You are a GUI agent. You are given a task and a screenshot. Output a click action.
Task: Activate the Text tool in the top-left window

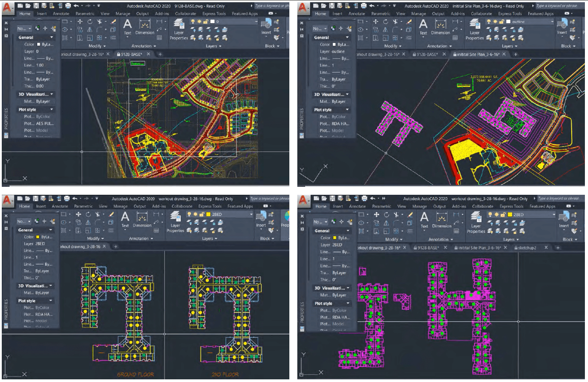[128, 27]
